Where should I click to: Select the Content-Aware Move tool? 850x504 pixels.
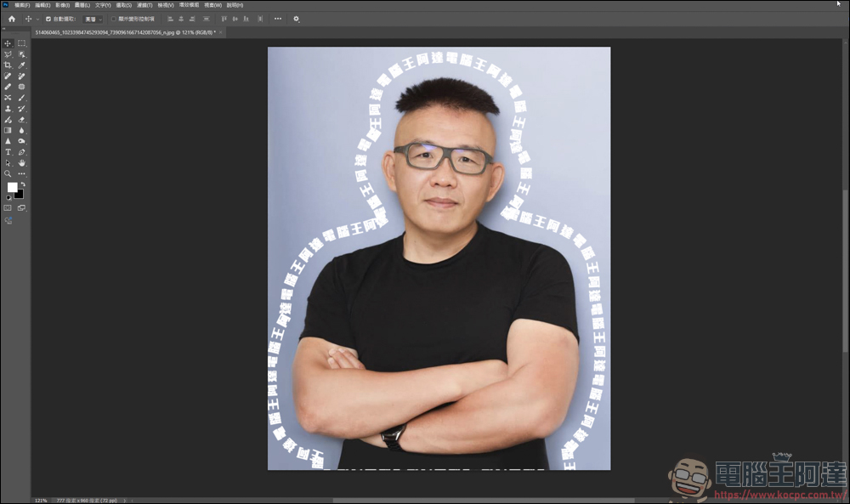(8, 98)
